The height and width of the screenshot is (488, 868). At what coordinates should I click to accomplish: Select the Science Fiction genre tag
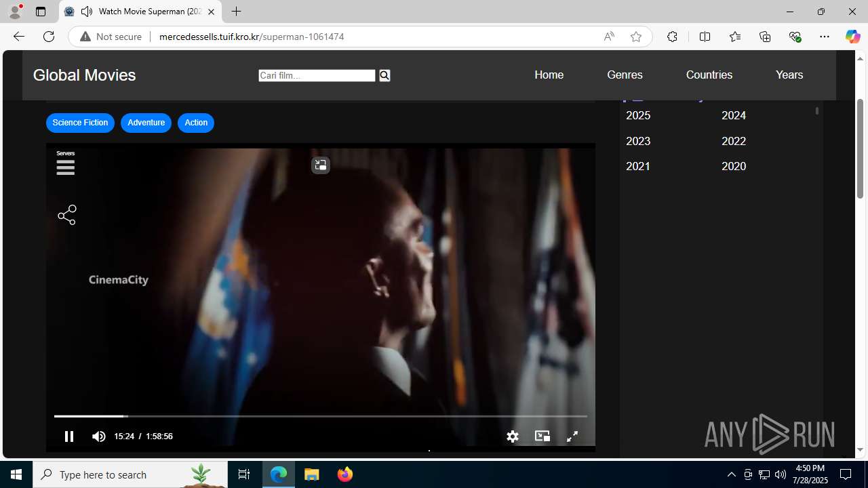point(80,123)
